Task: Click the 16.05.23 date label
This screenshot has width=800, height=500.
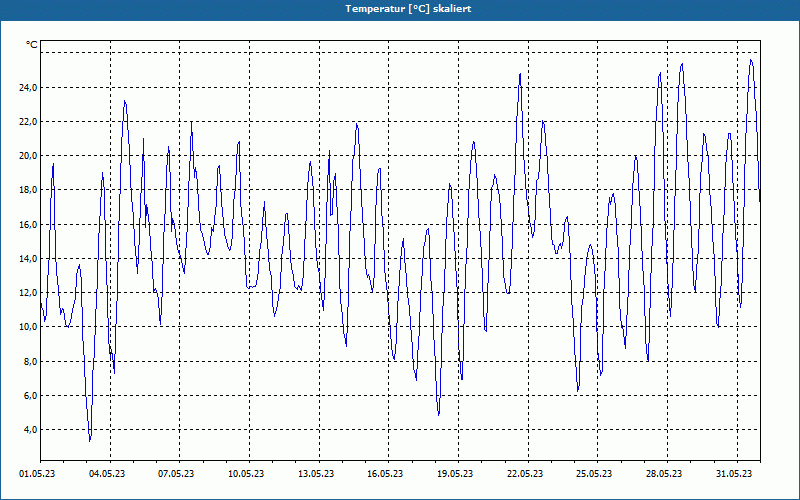Action: coord(385,474)
